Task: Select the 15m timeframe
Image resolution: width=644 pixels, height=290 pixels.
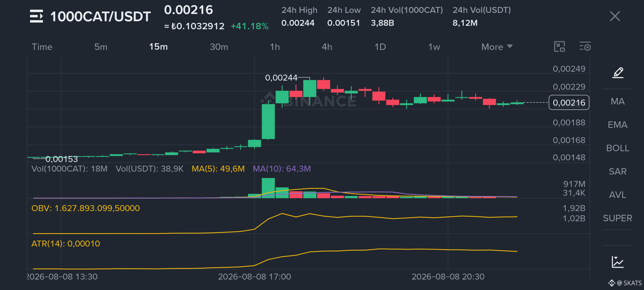Action: point(158,47)
